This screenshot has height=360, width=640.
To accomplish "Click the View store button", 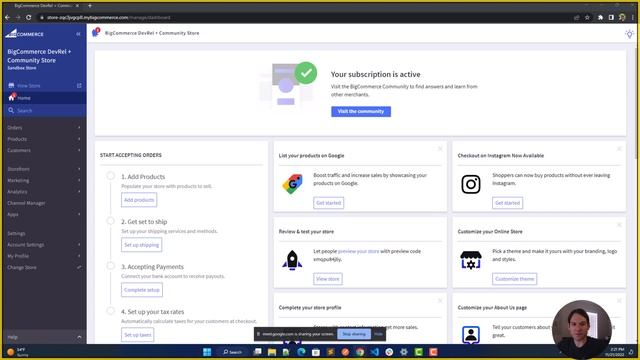I will 328,279.
